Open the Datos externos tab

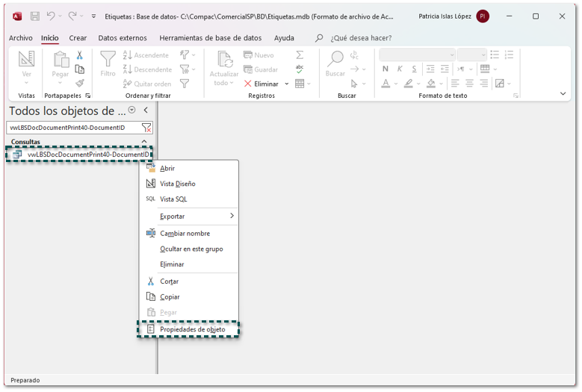click(123, 38)
